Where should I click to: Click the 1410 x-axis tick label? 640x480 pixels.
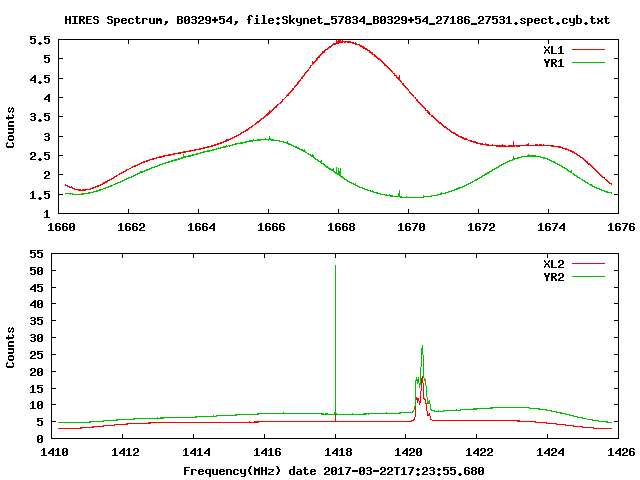pos(54,452)
